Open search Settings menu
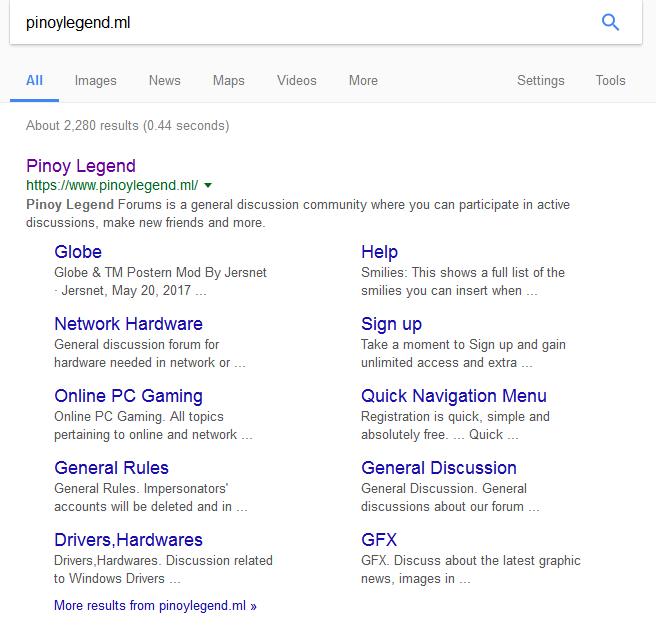The image size is (656, 636). pos(540,81)
